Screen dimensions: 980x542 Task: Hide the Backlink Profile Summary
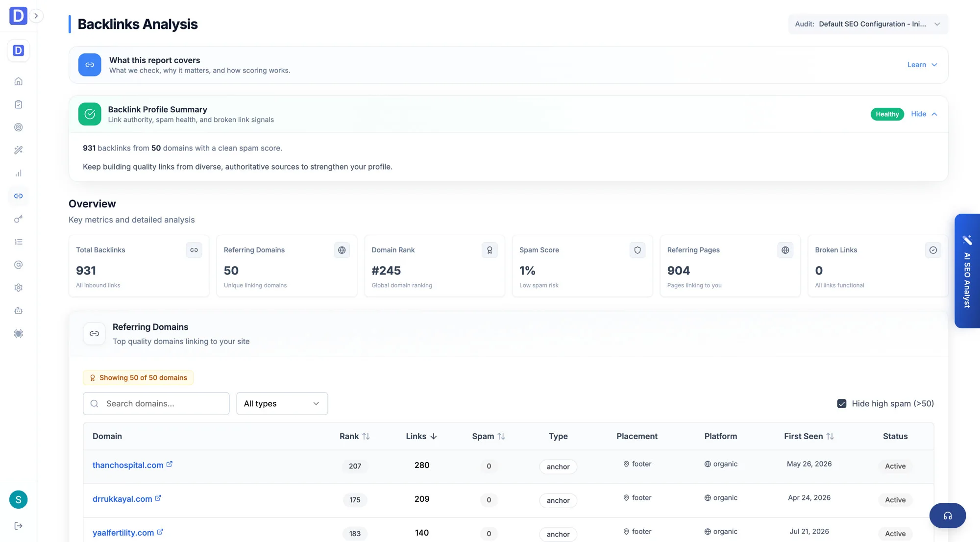[x=924, y=114]
